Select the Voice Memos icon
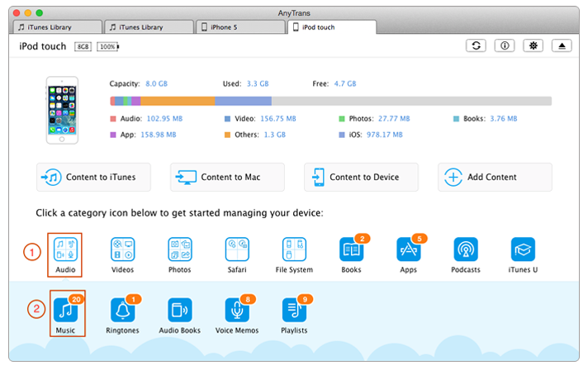588x370 pixels. pos(237,311)
